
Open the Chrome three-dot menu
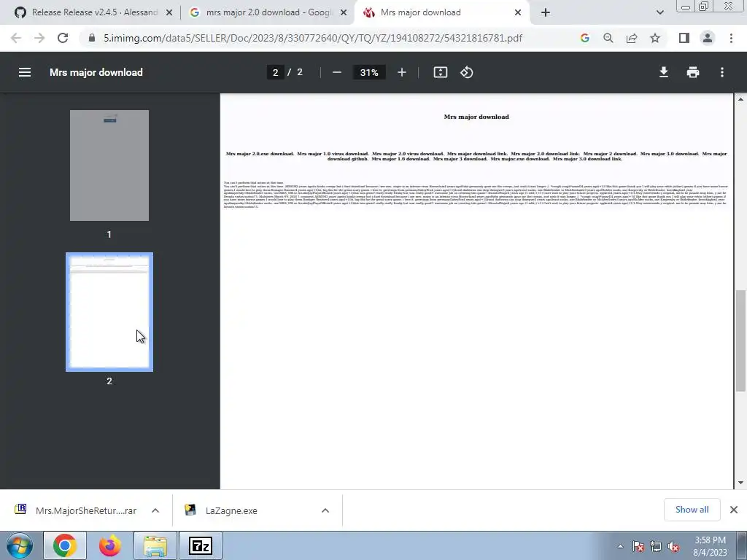[731, 38]
